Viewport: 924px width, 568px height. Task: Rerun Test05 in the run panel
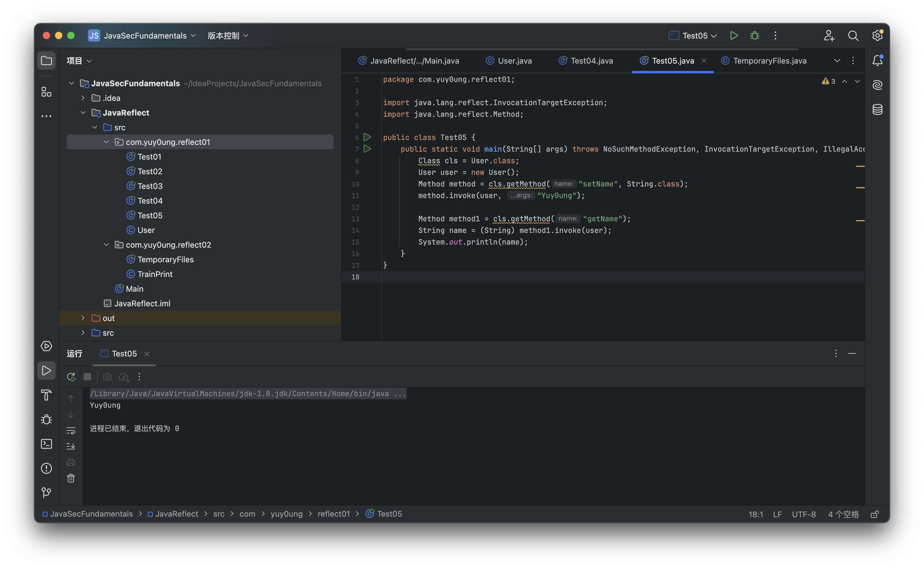pos(71,377)
